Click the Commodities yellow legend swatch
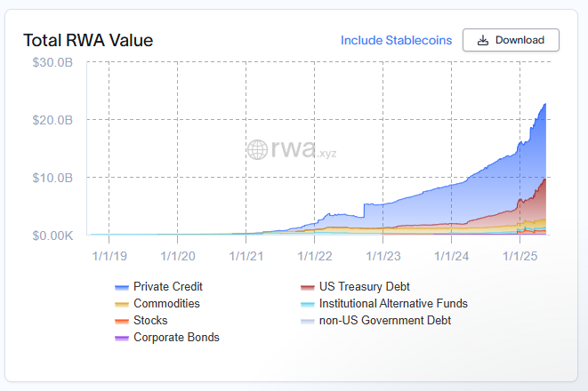Screen dimensions: 588x391 point(122,304)
